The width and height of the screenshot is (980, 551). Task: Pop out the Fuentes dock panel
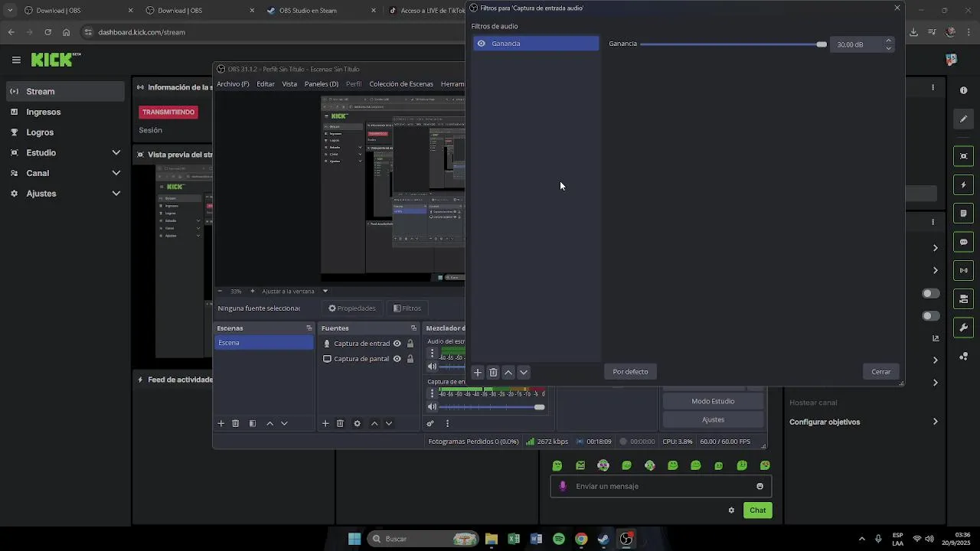tap(413, 328)
